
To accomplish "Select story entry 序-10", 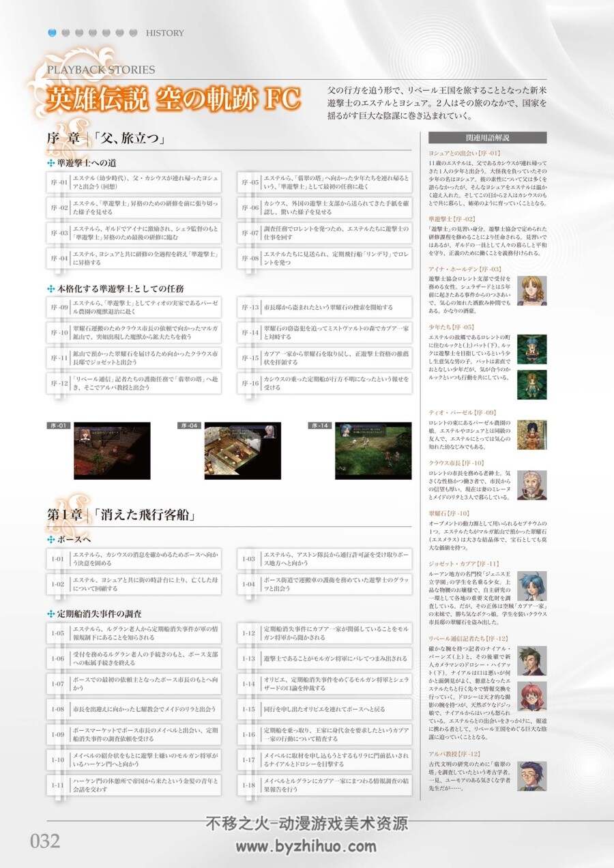I will (x=134, y=332).
